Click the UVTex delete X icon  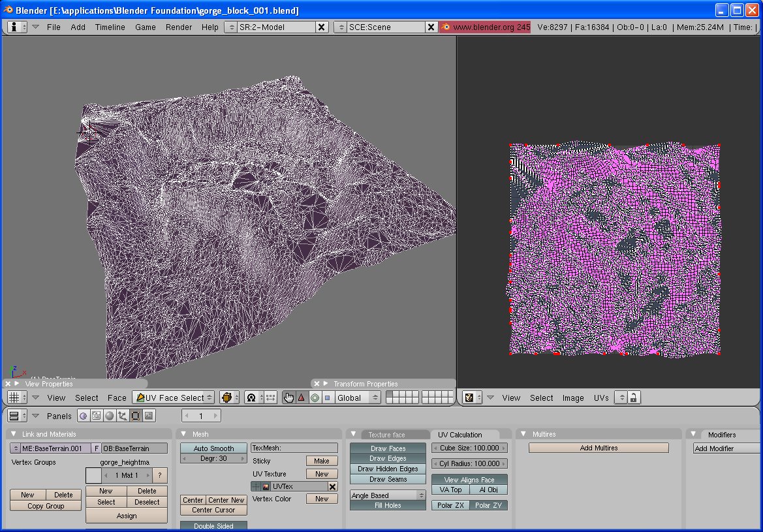tap(332, 487)
